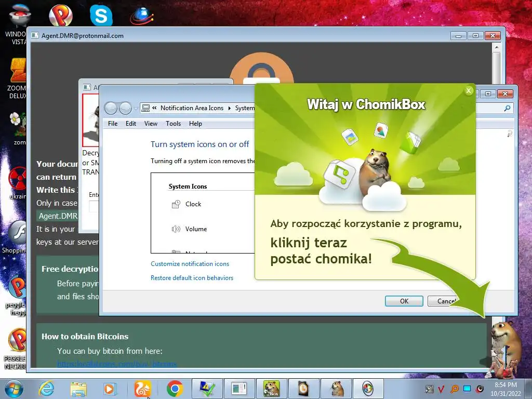Image resolution: width=532 pixels, height=399 pixels.
Task: Switch to the hamster taskbar item
Action: coord(336,389)
